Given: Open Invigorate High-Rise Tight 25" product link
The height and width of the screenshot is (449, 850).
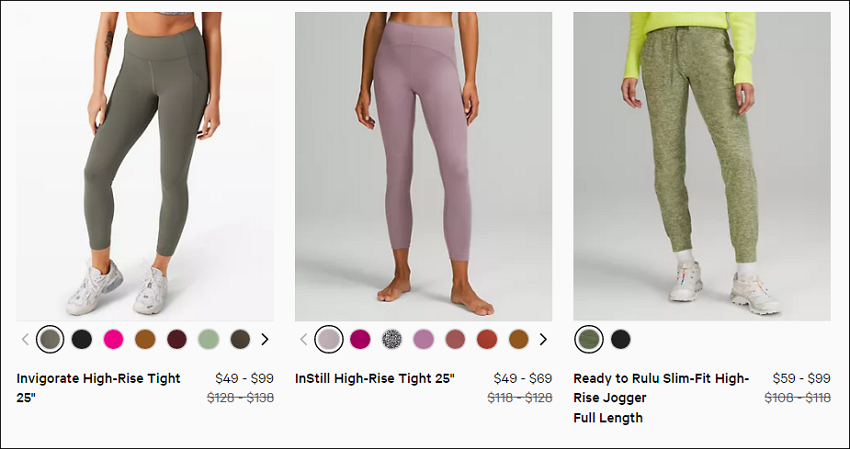Looking at the screenshot, I should click(98, 388).
